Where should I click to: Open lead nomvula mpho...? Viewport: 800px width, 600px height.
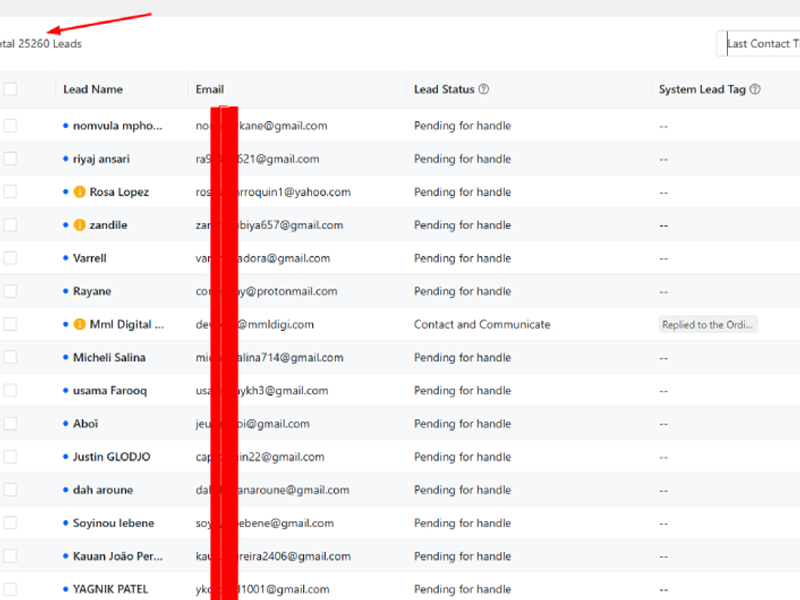click(117, 126)
